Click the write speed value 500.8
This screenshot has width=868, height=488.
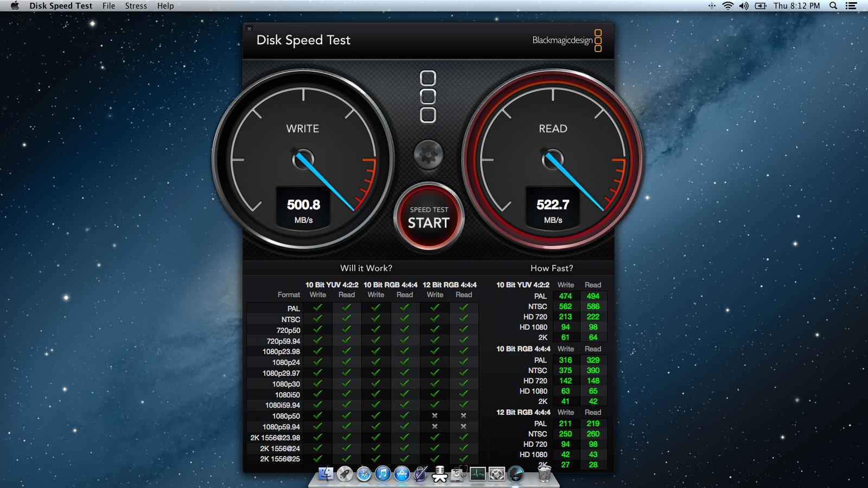coord(303,205)
